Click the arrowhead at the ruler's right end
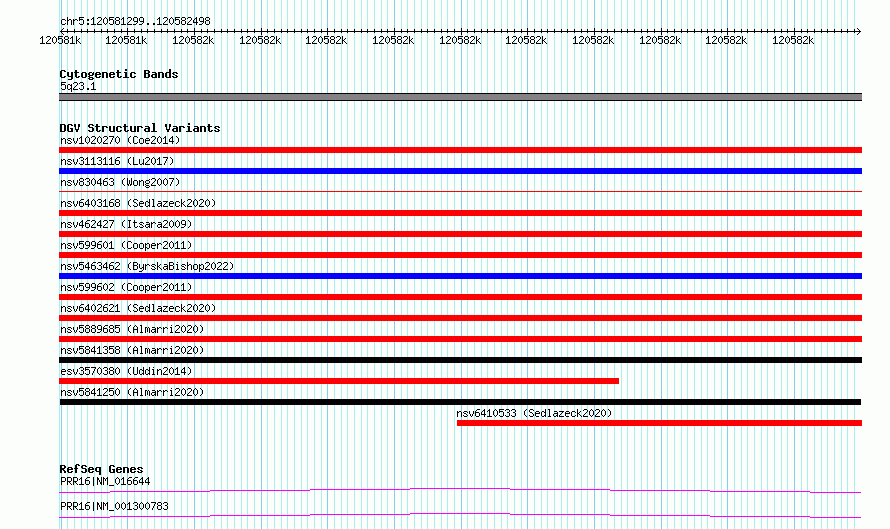 (x=859, y=31)
